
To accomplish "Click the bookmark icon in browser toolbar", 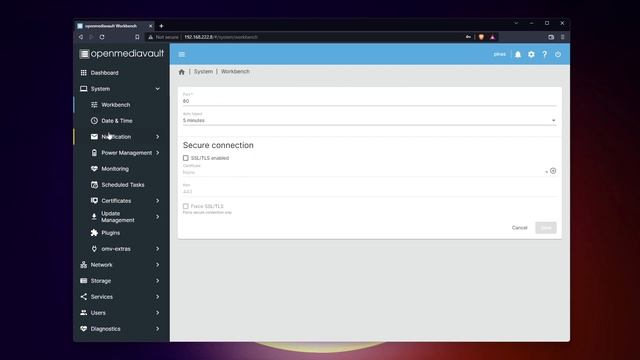I will point(137,37).
